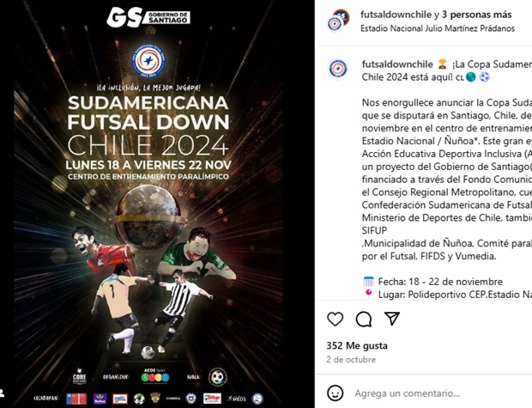
Task: Click the Copa Sudamericana Futsal Down emblem
Action: point(148,61)
